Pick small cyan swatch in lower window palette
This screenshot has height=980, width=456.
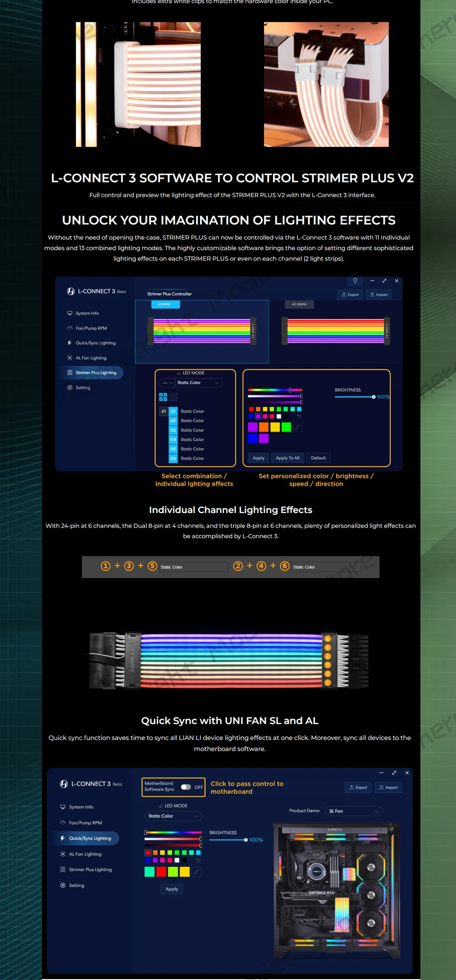(x=198, y=852)
